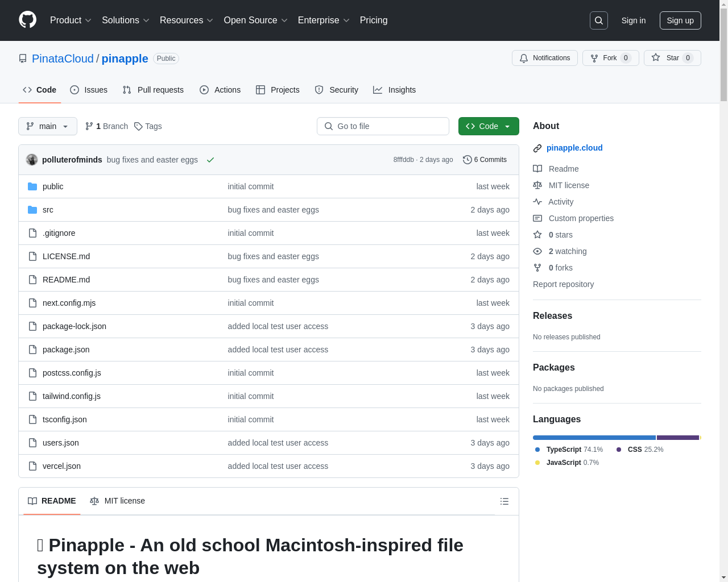This screenshot has height=582, width=728.
Task: Switch to the Issues tab
Action: [89, 90]
